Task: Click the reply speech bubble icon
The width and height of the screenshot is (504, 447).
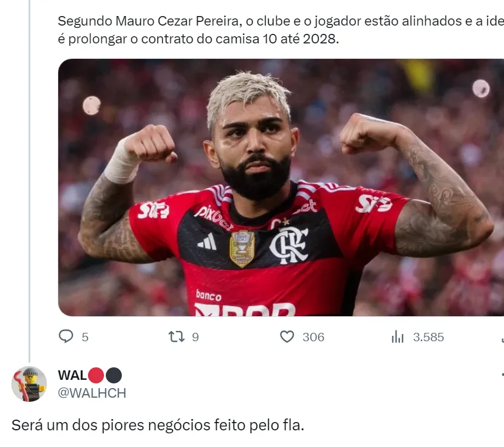Action: coord(66,336)
